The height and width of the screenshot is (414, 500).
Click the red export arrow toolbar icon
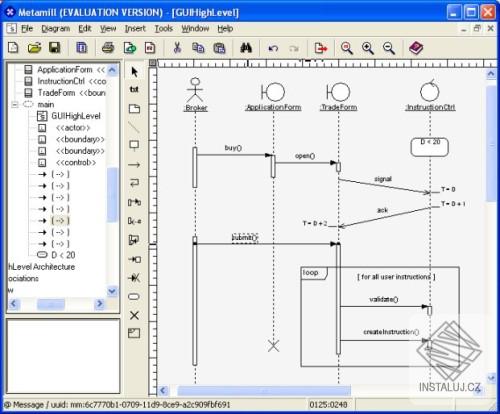pos(321,48)
